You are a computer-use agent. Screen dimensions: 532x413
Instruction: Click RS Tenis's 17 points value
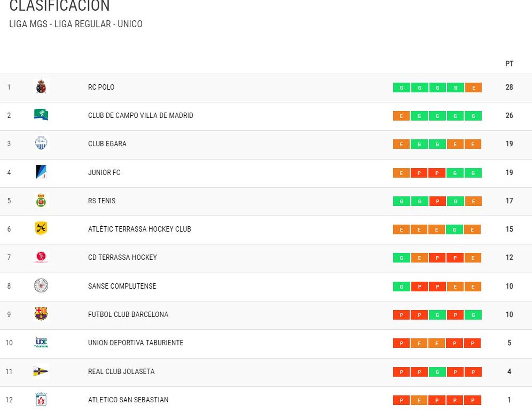[509, 201]
